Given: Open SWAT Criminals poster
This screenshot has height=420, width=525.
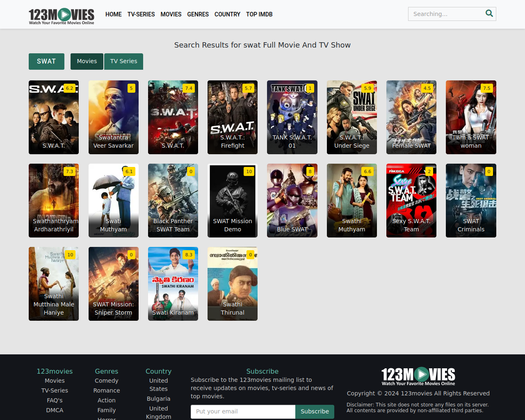Looking at the screenshot, I should pos(471,201).
